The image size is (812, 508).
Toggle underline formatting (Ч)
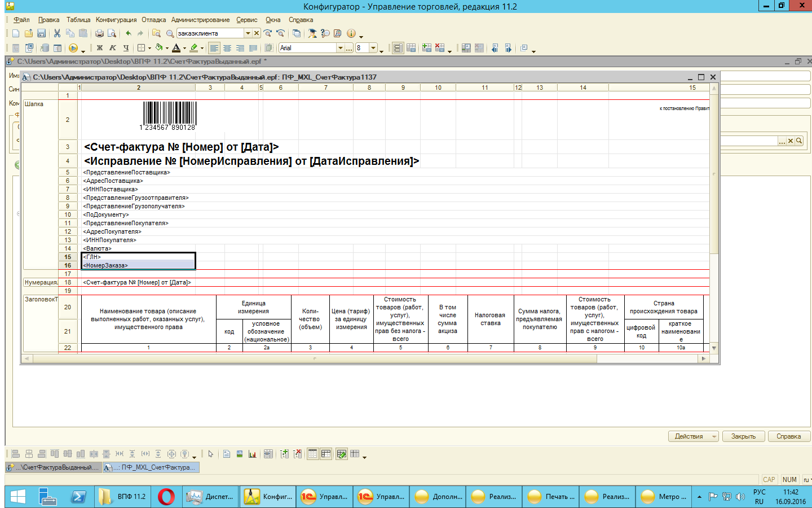click(x=126, y=48)
